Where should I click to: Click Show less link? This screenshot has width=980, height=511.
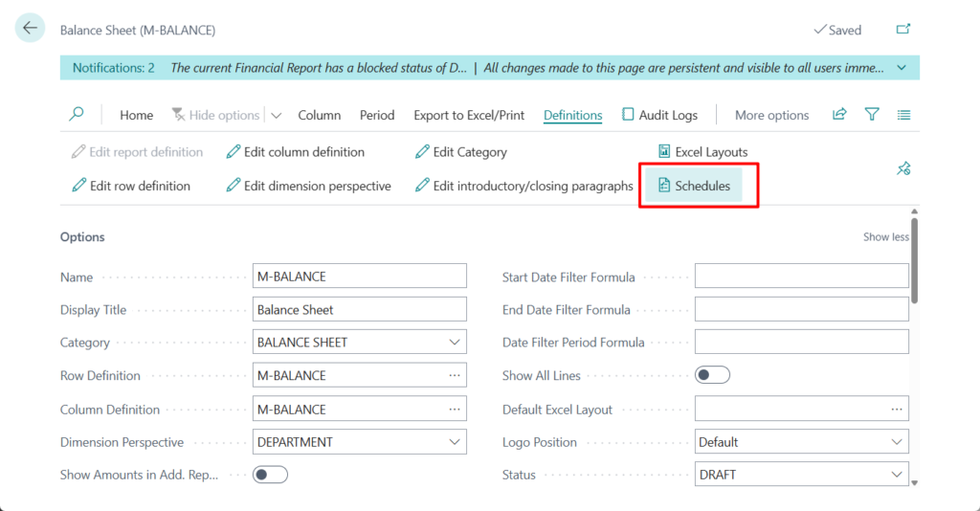point(886,237)
